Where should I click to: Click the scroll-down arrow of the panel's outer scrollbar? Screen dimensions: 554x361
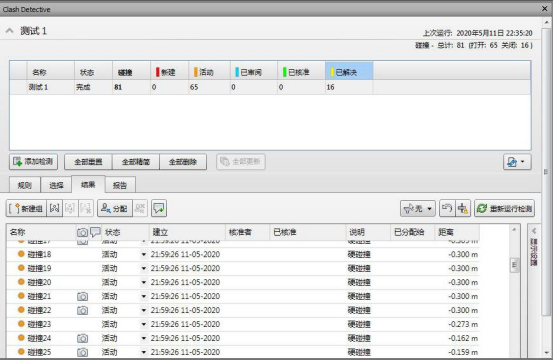click(547, 353)
